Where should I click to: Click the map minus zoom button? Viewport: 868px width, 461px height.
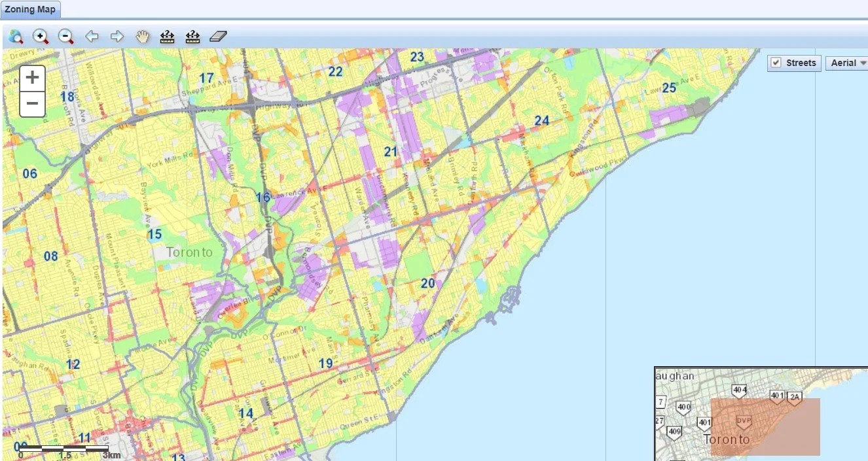(x=32, y=104)
